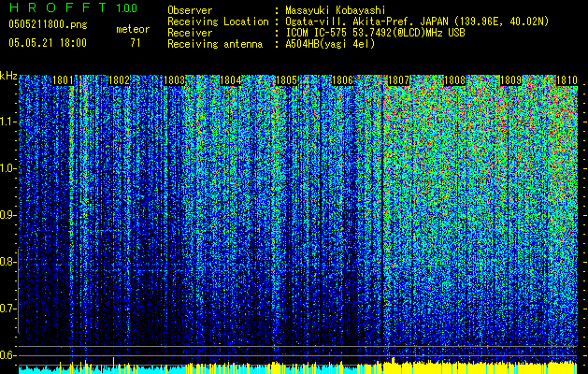This screenshot has height=374, width=588.
Task: Click the ICOM IC-575 53.7492 MHz text
Action: (376, 33)
